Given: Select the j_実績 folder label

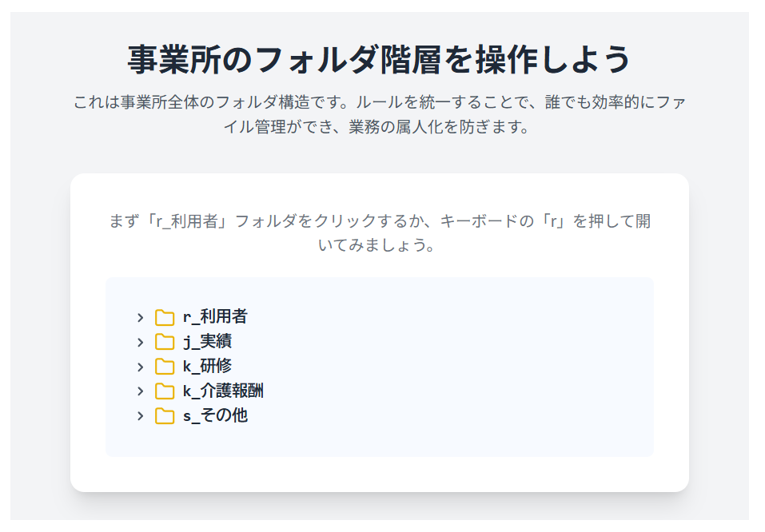Looking at the screenshot, I should pyautogui.click(x=207, y=342).
